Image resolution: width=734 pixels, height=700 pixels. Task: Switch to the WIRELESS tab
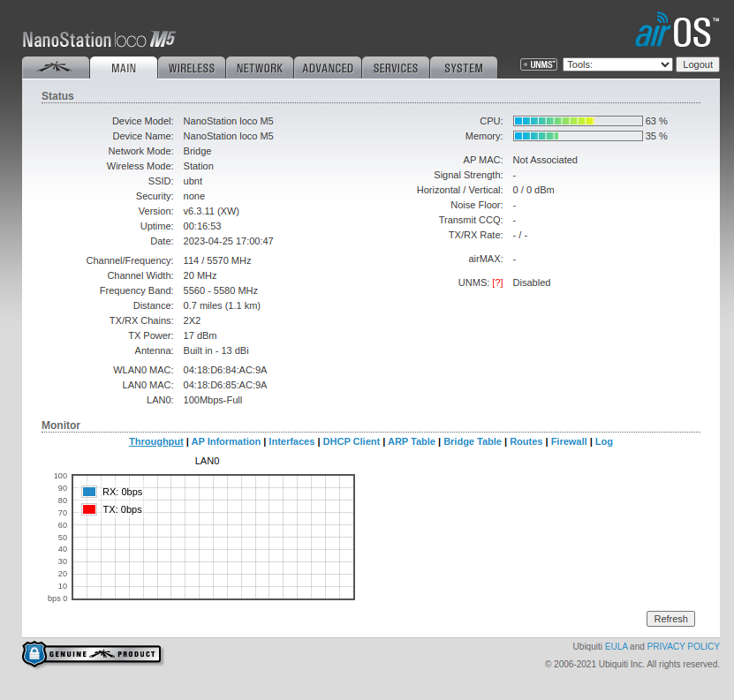tap(192, 68)
